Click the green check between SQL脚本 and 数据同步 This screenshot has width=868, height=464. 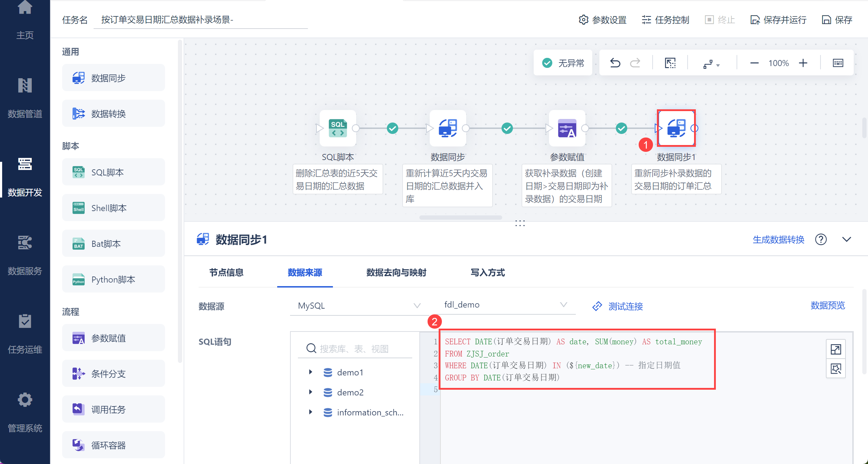click(x=392, y=128)
